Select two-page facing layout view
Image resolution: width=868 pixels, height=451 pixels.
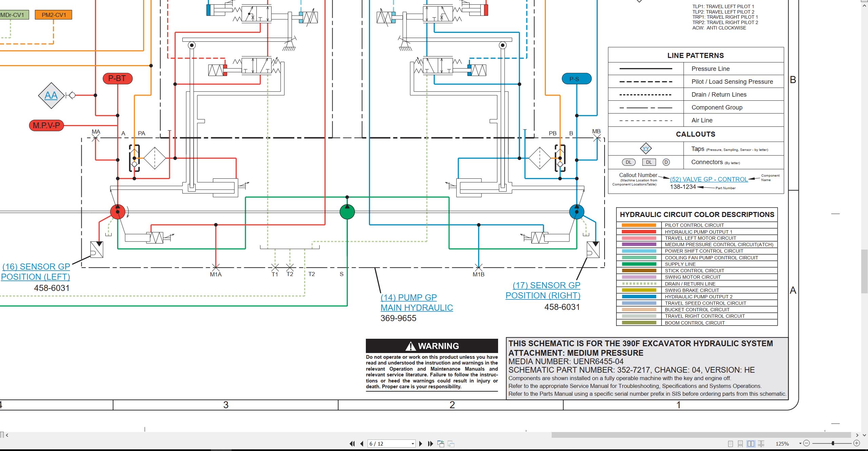pos(751,444)
